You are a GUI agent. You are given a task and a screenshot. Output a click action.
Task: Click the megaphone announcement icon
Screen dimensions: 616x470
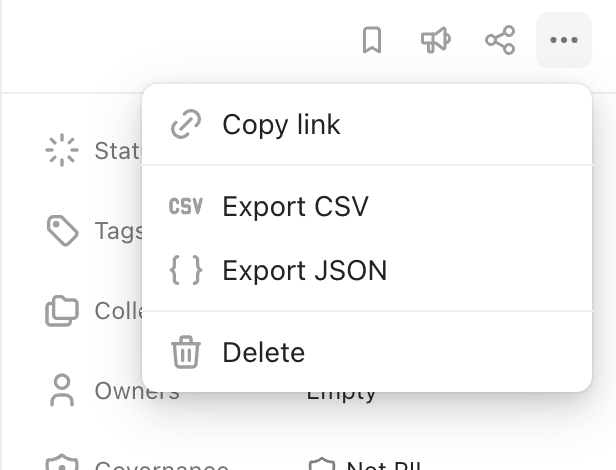point(436,40)
